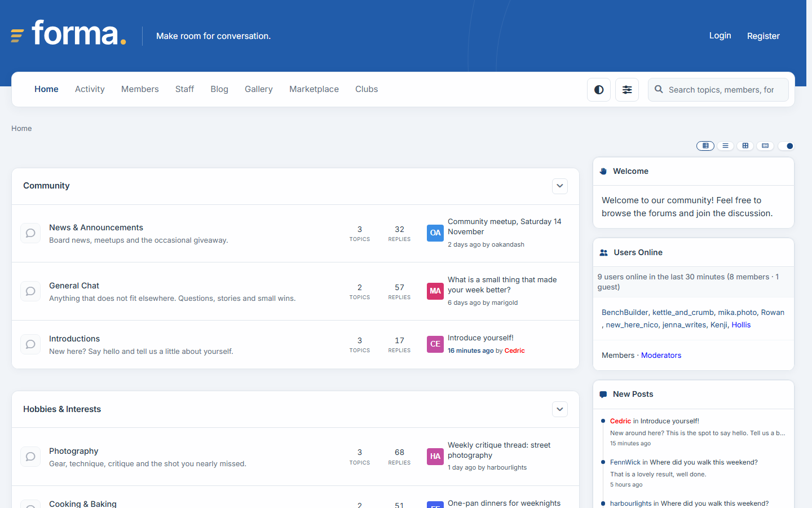The height and width of the screenshot is (508, 812).
Task: Toggle the sidebar switch beside the layout icons
Action: 786,146
